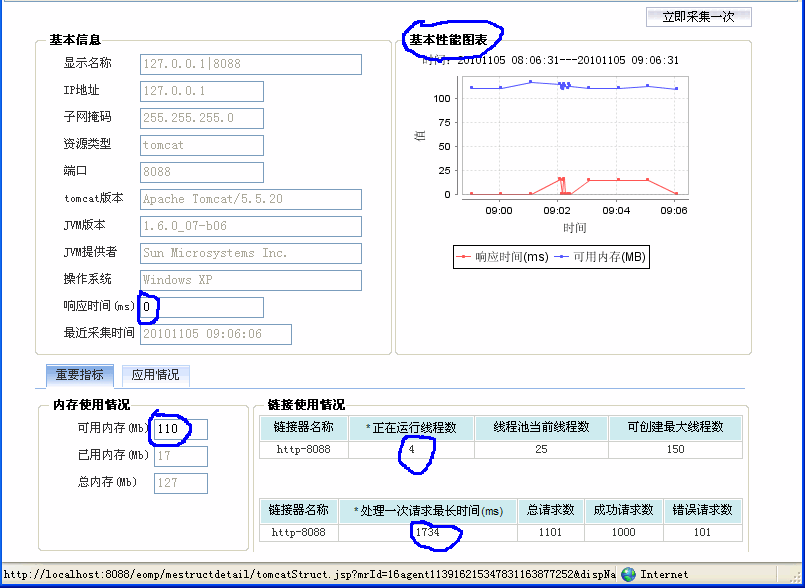The image size is (805, 588).
Task: Focus the 资源类型 tomcat field
Action: point(202,145)
